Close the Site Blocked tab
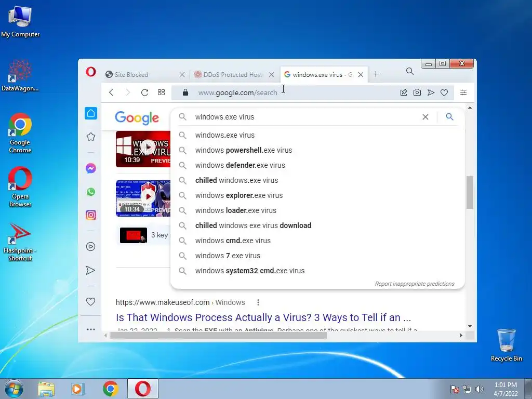The height and width of the screenshot is (399, 532). (182, 75)
